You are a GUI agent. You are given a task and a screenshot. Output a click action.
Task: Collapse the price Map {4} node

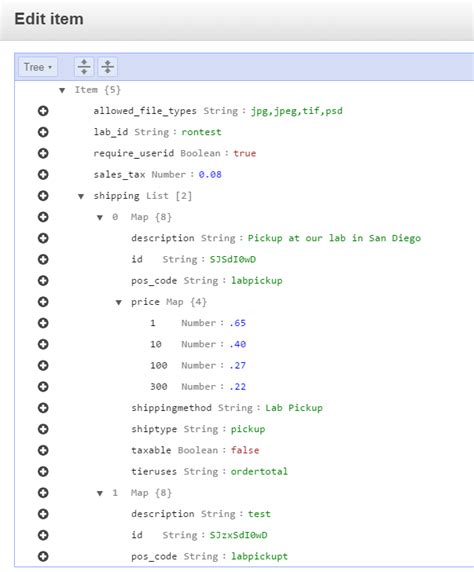click(119, 302)
